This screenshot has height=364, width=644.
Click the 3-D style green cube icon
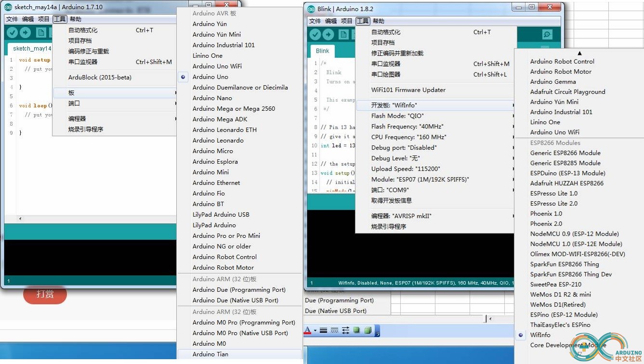click(x=368, y=330)
